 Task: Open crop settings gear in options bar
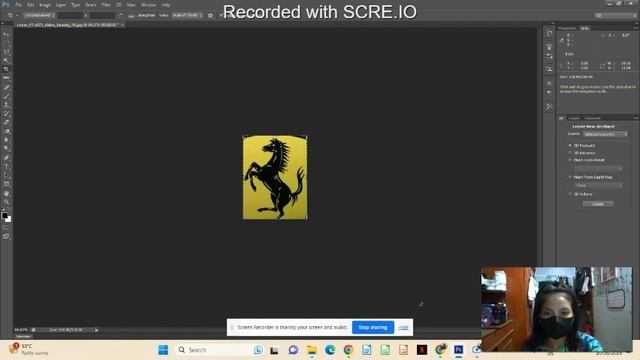[210, 16]
